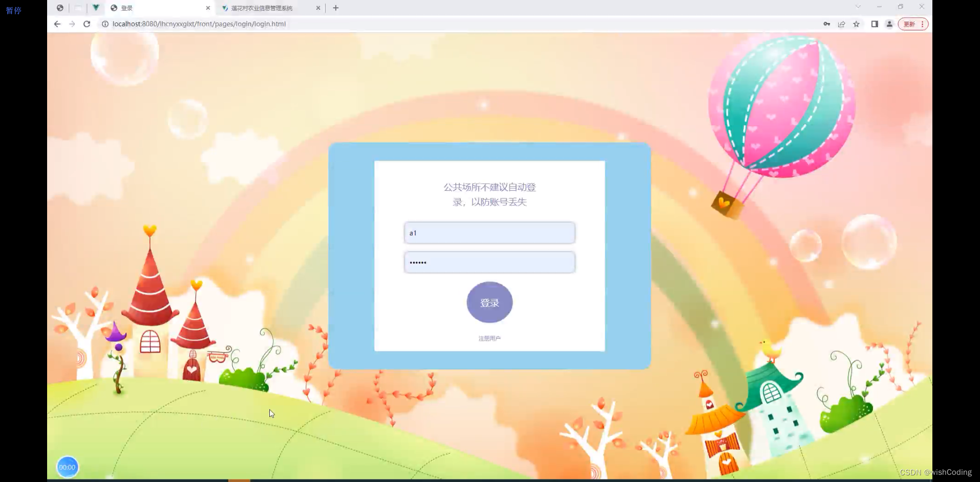Close the 登录 tab
Screen dimensions: 980x482
click(x=208, y=8)
